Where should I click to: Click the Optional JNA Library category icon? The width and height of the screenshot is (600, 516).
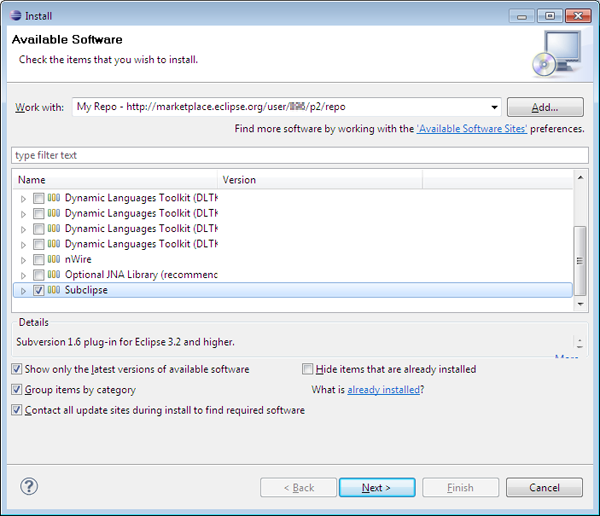tap(54, 274)
